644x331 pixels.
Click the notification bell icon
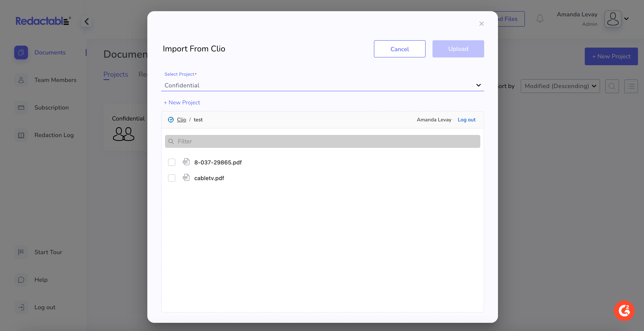tap(540, 19)
